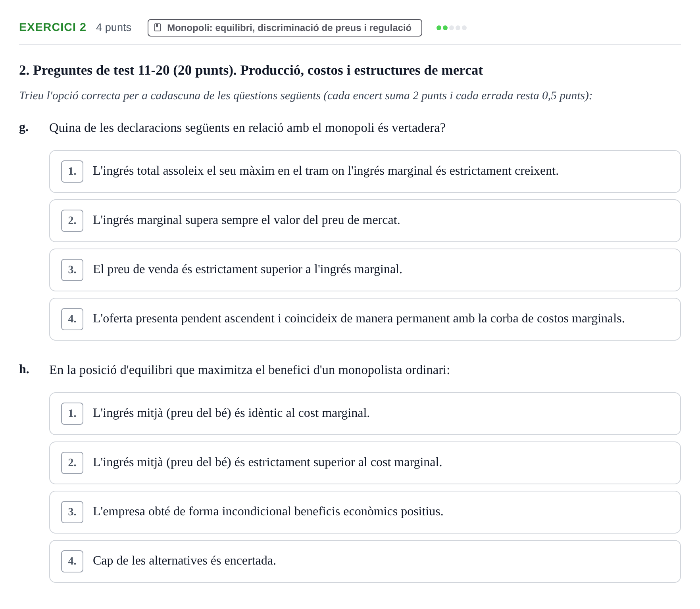The height and width of the screenshot is (609, 700).
Task: Choose answer 'ingrés marginal supera sempre el preu'
Action: point(365,221)
